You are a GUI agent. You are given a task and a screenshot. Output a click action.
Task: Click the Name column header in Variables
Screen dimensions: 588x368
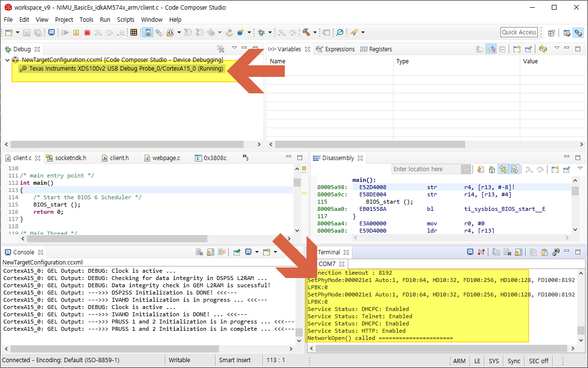pos(330,61)
